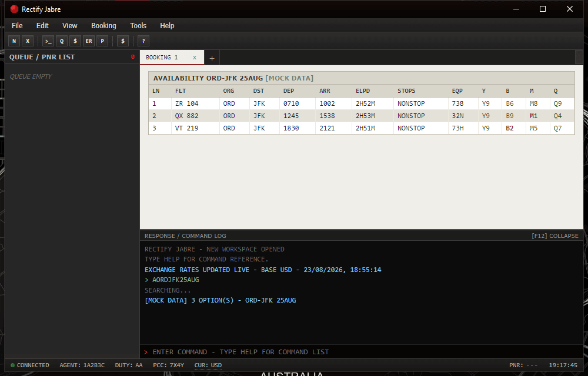This screenshot has height=376, width=588.
Task: Click the $ button beside the ? icon
Action: [x=123, y=41]
